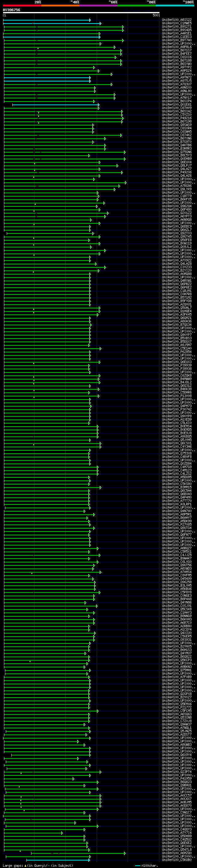The width and height of the screenshot is (197, 868).
Task: Select the label UniRef100_B6T1S7
Action: point(177,50)
